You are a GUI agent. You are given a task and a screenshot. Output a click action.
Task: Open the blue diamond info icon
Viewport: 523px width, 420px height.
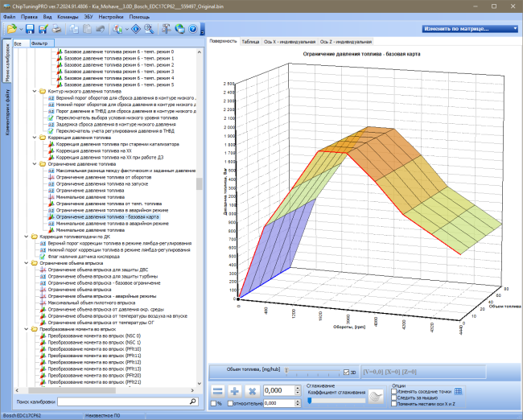pyautogui.click(x=136, y=29)
